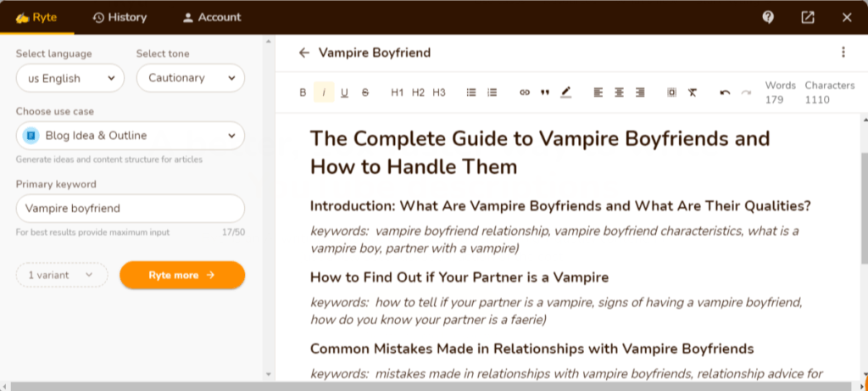Click the Ryte more button
Screen dimensions: 868x391
[182, 275]
